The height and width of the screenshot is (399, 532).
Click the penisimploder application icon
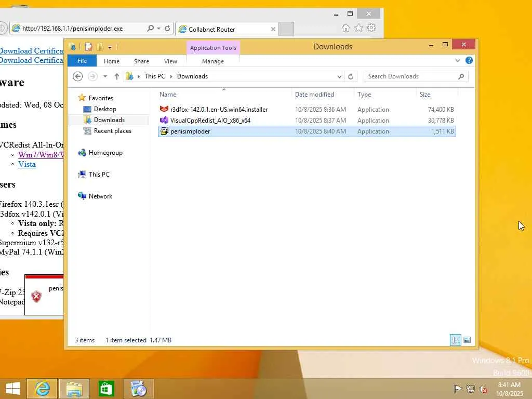click(x=164, y=131)
